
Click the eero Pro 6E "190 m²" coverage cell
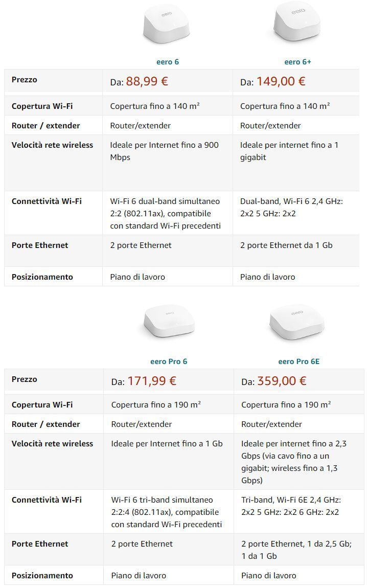(x=286, y=405)
